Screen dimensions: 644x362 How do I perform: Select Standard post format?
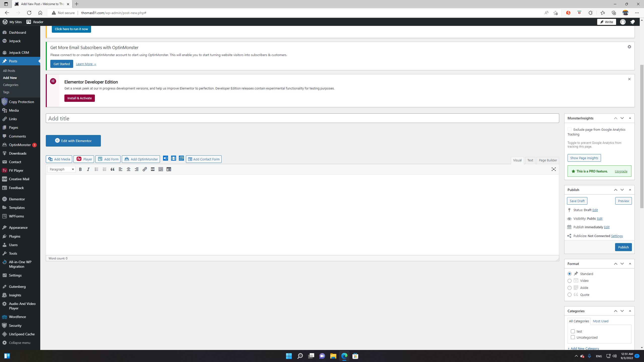(x=570, y=274)
